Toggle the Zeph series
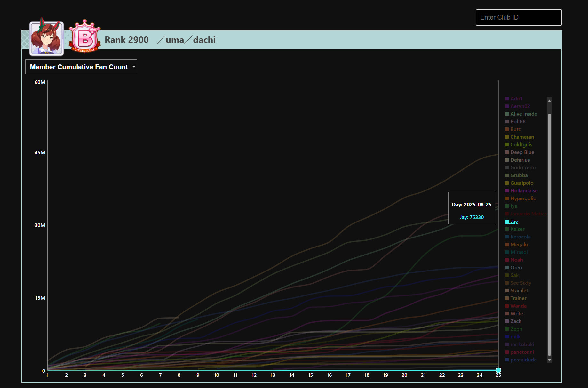Screen dimensions: 588x388 coord(513,329)
